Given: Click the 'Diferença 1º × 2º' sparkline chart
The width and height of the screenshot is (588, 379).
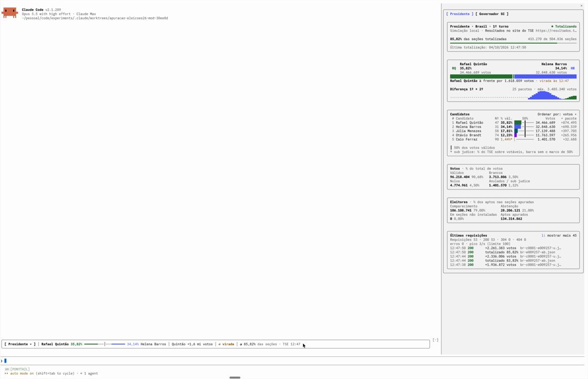Looking at the screenshot, I should pyautogui.click(x=513, y=96).
